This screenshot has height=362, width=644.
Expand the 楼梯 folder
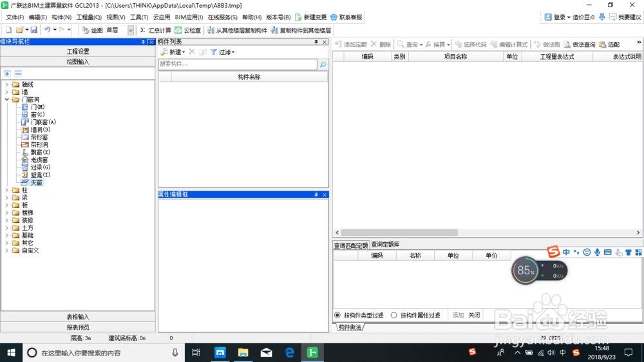6,213
